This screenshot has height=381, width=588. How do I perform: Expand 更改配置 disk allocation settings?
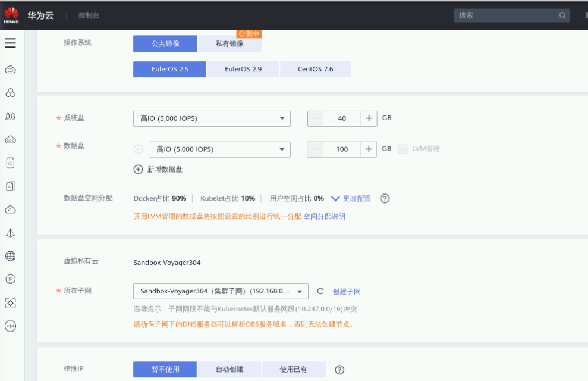(351, 199)
